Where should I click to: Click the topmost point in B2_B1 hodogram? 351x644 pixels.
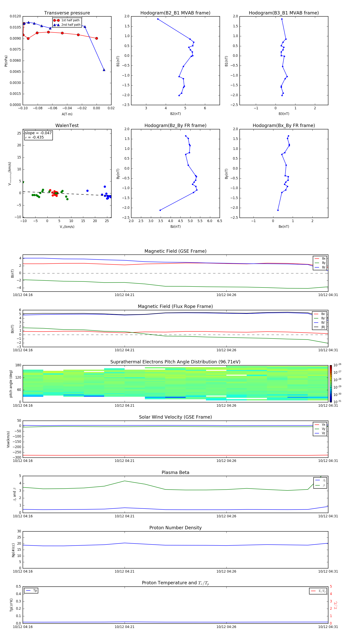(x=158, y=19)
